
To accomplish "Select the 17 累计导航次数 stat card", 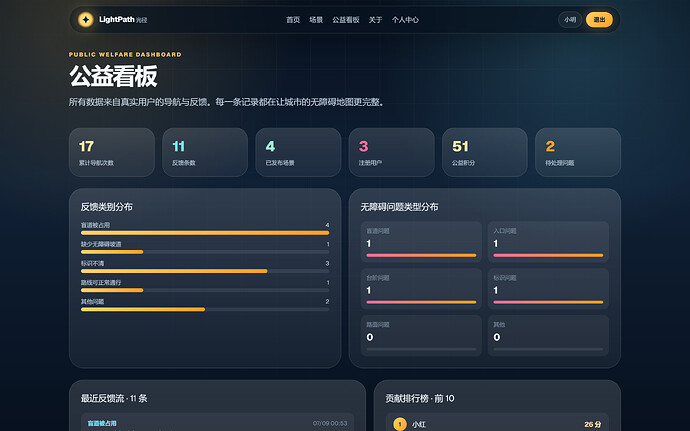I will pos(112,152).
